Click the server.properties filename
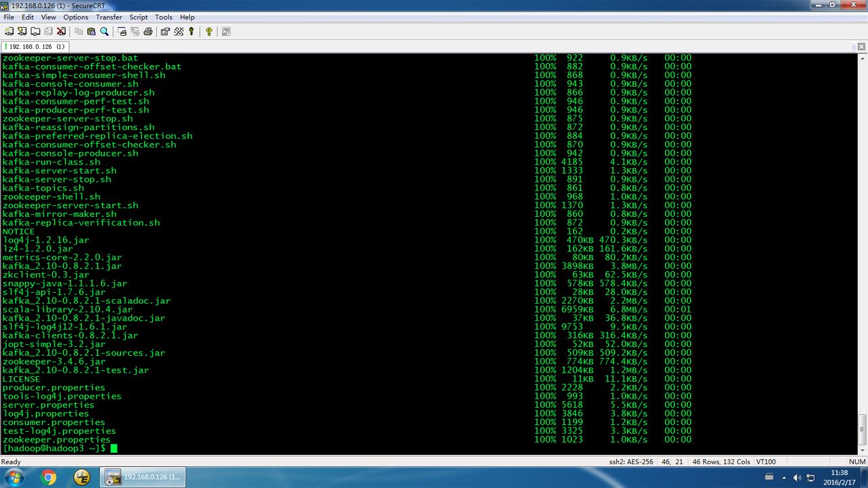868x488 pixels. [48, 405]
